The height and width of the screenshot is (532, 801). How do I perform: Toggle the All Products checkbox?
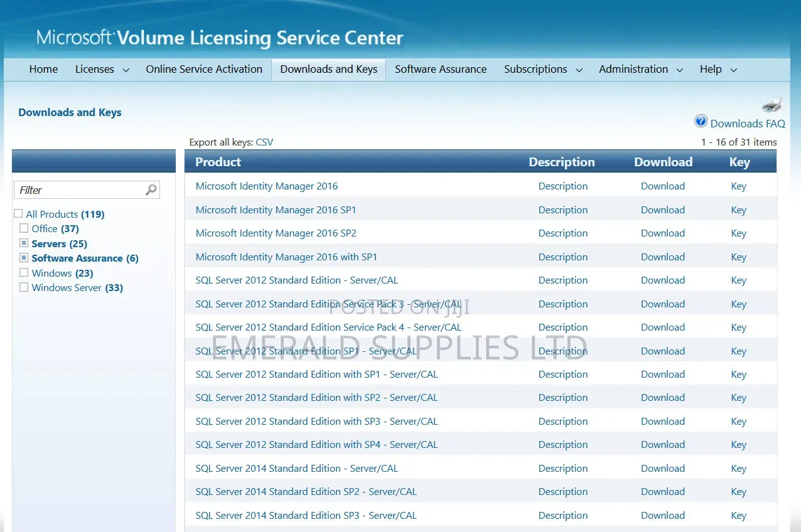coord(18,214)
